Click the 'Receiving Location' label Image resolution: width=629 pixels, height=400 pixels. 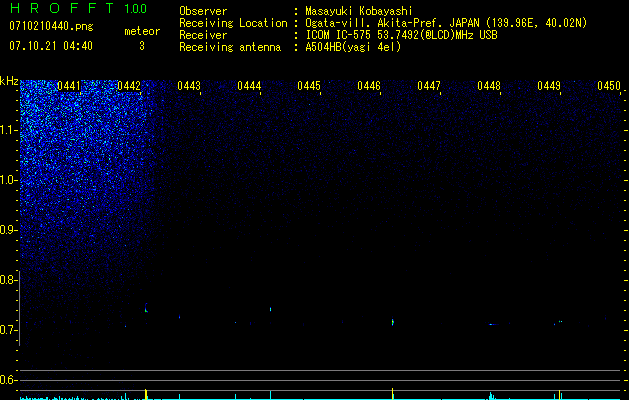[233, 23]
